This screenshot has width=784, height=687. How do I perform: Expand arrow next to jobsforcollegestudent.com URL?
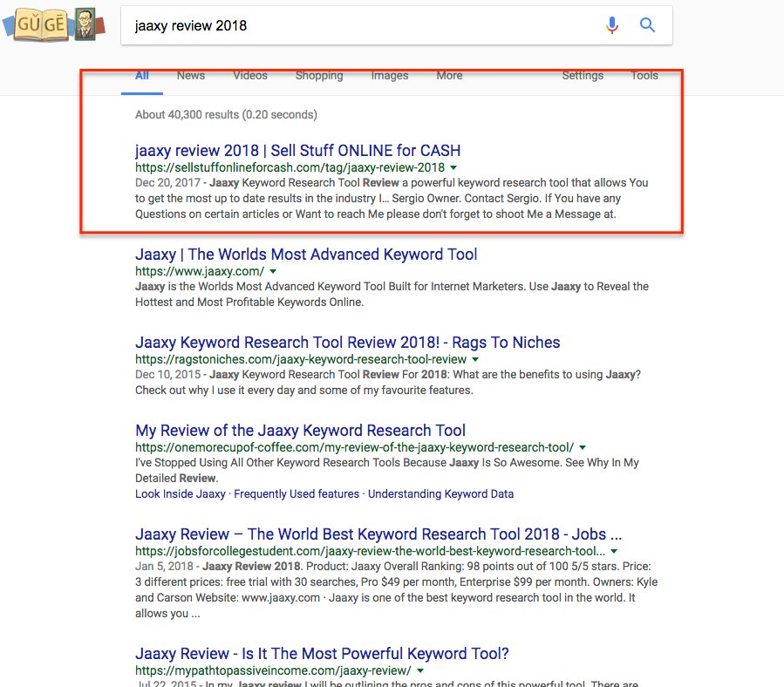pos(614,551)
